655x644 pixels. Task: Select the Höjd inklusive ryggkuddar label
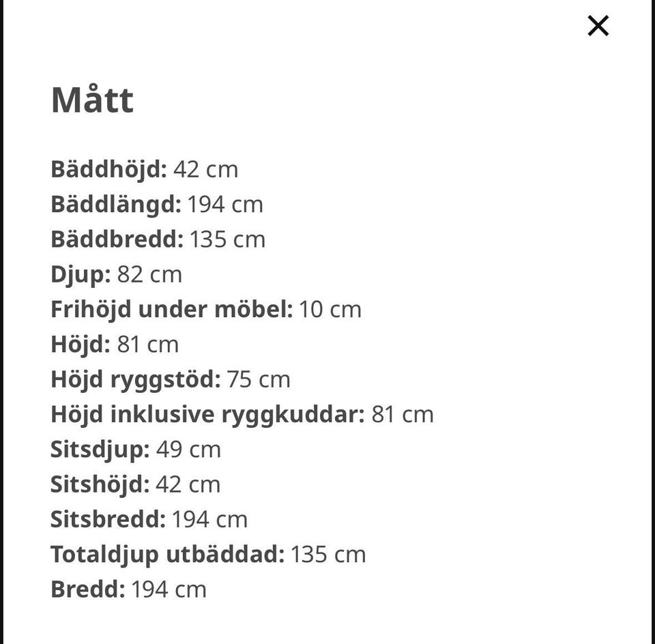click(x=207, y=414)
